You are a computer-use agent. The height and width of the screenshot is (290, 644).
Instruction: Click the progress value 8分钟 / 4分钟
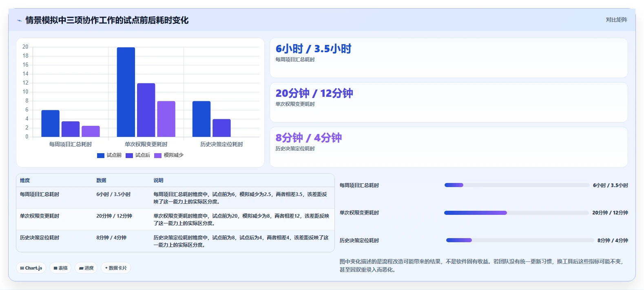tap(613, 241)
